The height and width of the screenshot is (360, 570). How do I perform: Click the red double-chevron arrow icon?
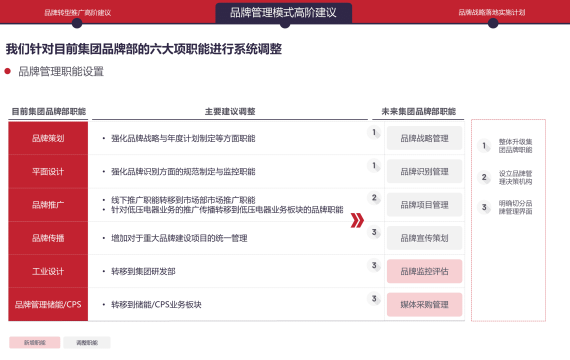pos(357,220)
